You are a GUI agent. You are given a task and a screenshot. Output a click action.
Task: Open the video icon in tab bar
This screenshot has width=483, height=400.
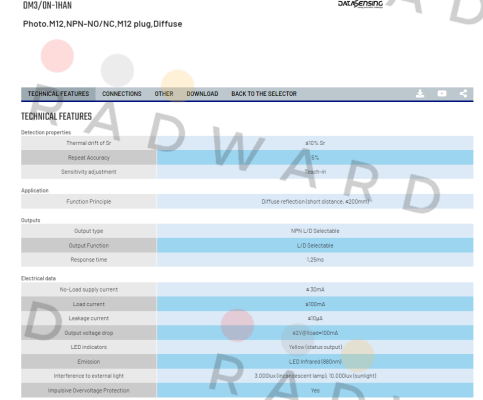[442, 94]
